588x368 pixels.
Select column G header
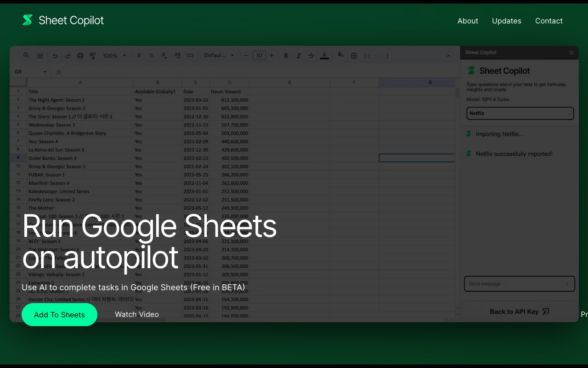(x=417, y=82)
